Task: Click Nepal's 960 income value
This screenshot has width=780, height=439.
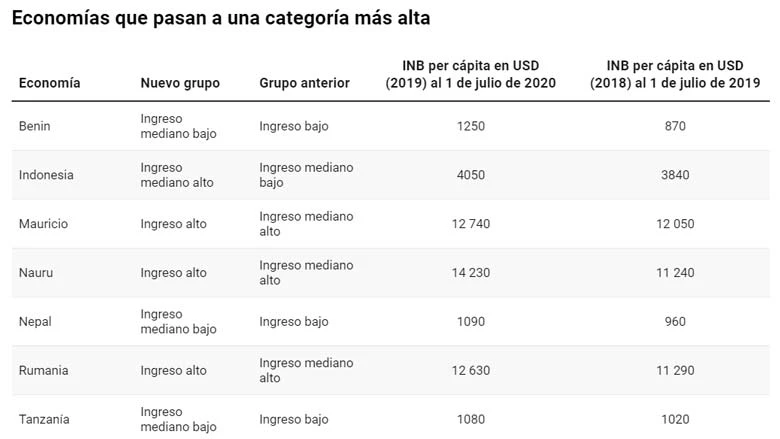Action: [674, 322]
